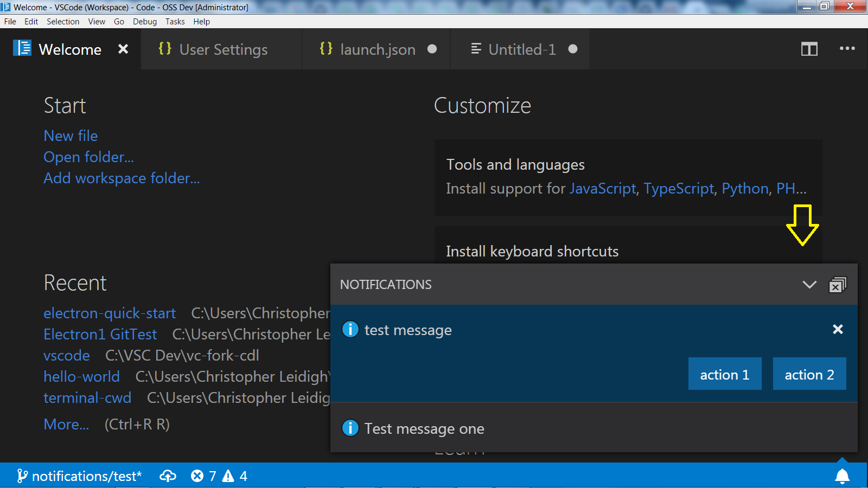Open the Debug menu
Viewport: 868px width, 488px height.
click(x=144, y=22)
